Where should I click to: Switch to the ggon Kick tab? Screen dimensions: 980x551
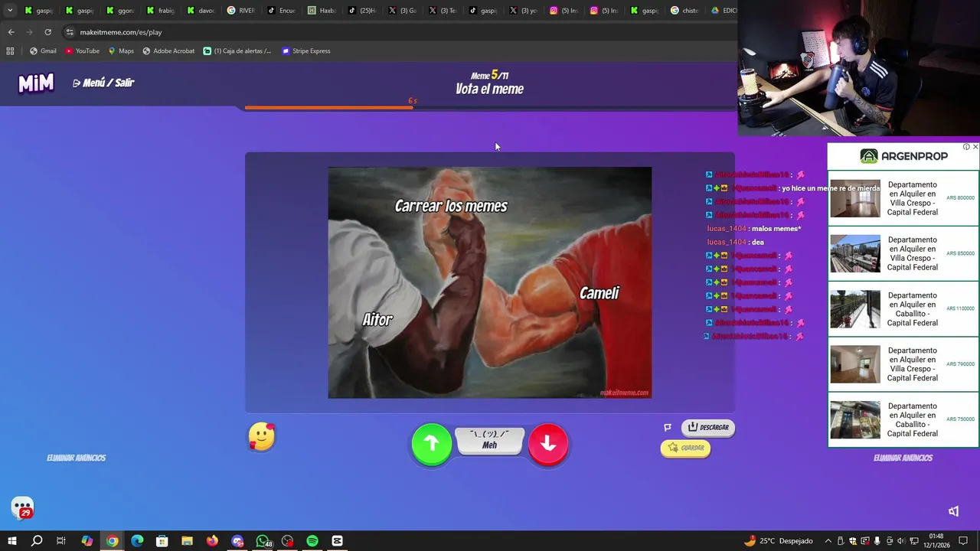(119, 11)
